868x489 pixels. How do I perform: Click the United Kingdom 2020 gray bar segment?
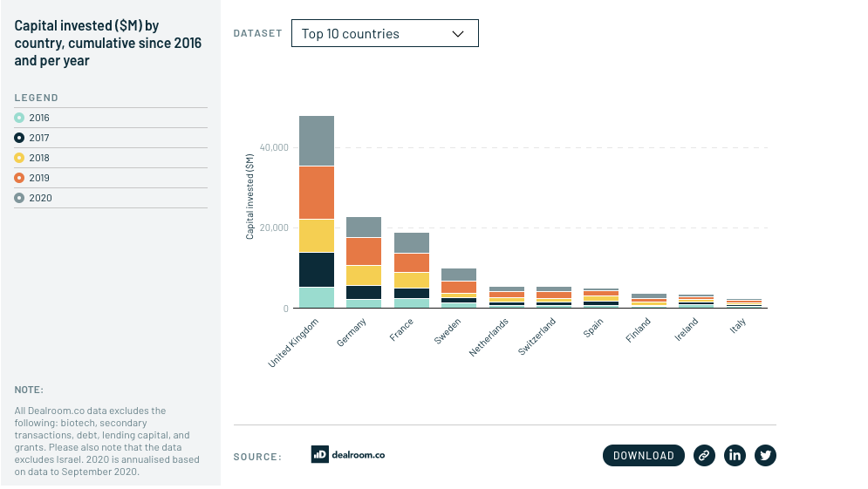click(317, 140)
